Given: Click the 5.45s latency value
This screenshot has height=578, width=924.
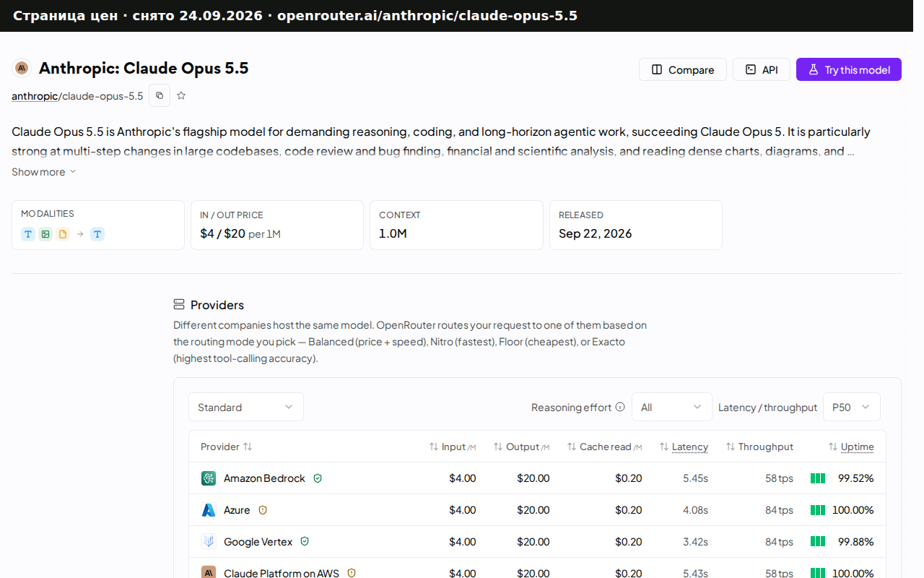Looking at the screenshot, I should (x=695, y=478).
